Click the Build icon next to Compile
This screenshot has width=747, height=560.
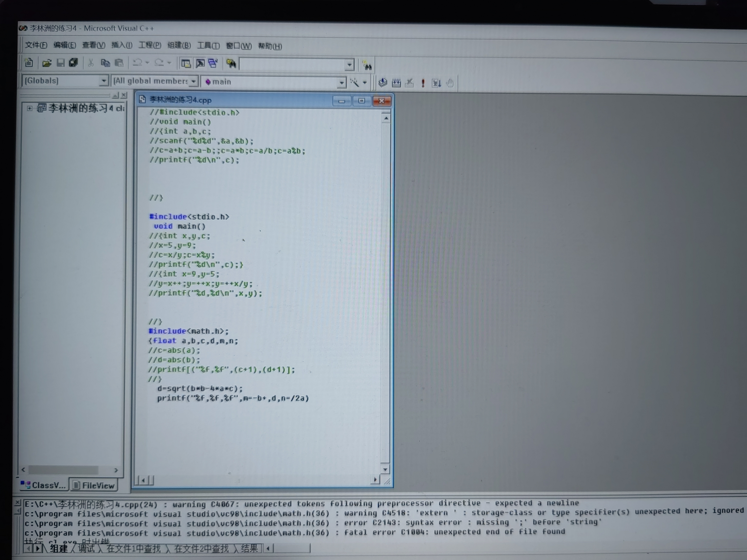[x=396, y=83]
